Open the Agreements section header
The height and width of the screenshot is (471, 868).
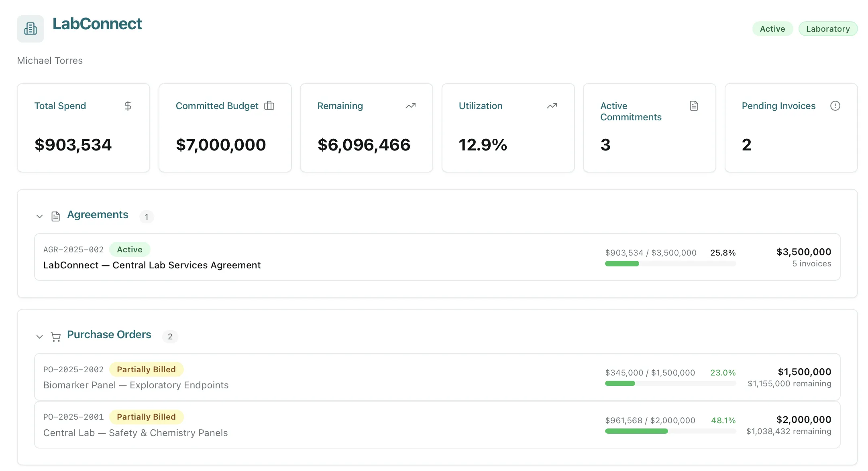(97, 215)
